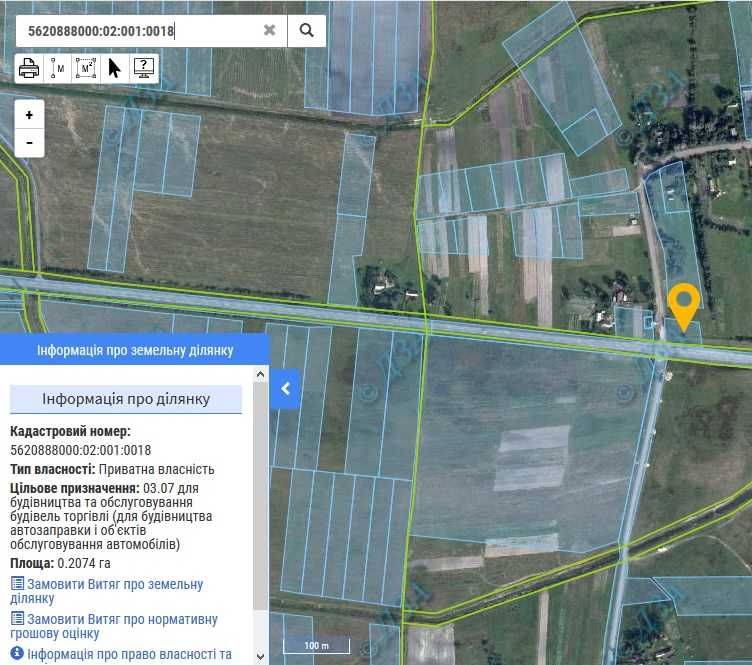Open 'Замовити Витяг про нормативну грошову оцінку' link

click(x=114, y=626)
